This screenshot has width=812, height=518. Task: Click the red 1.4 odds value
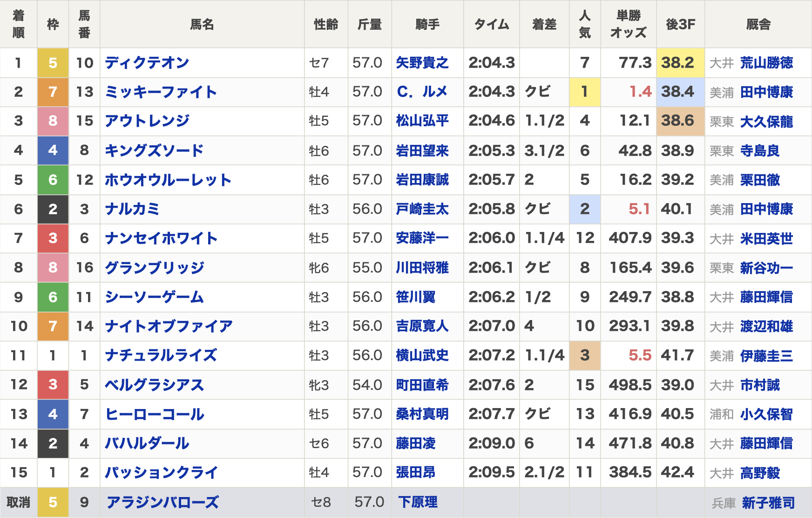click(x=640, y=92)
